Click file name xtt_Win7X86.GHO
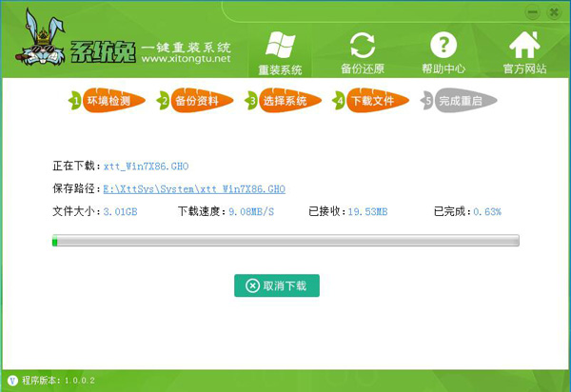The image size is (571, 392). point(146,167)
